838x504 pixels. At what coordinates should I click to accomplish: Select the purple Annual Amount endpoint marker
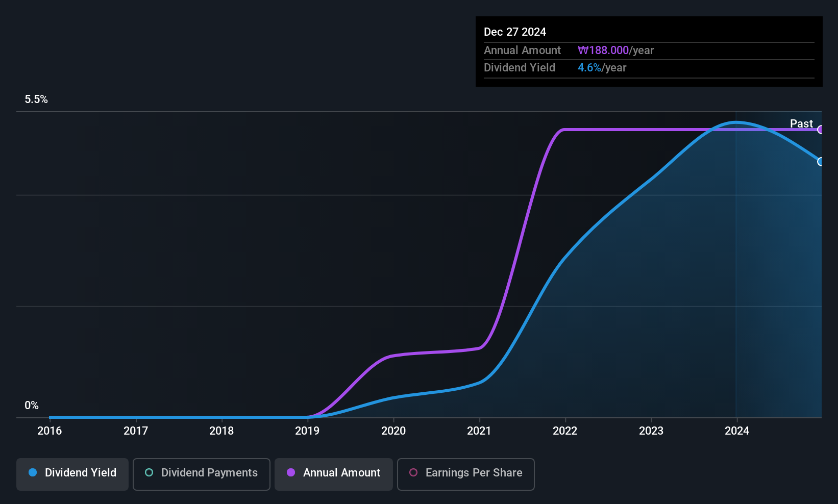coord(820,130)
